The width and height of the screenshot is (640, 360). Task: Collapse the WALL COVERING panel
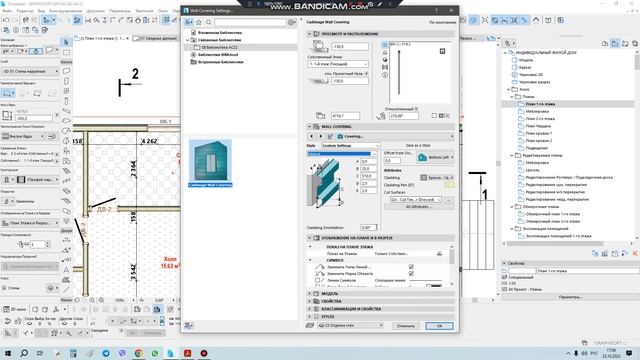tap(309, 127)
